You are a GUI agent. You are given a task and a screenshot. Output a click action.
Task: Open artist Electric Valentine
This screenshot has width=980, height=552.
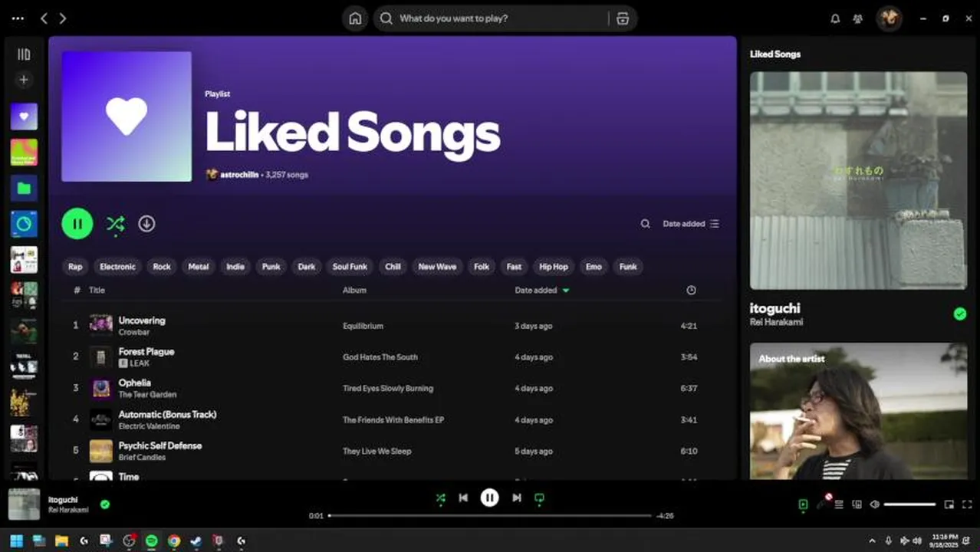pos(150,426)
